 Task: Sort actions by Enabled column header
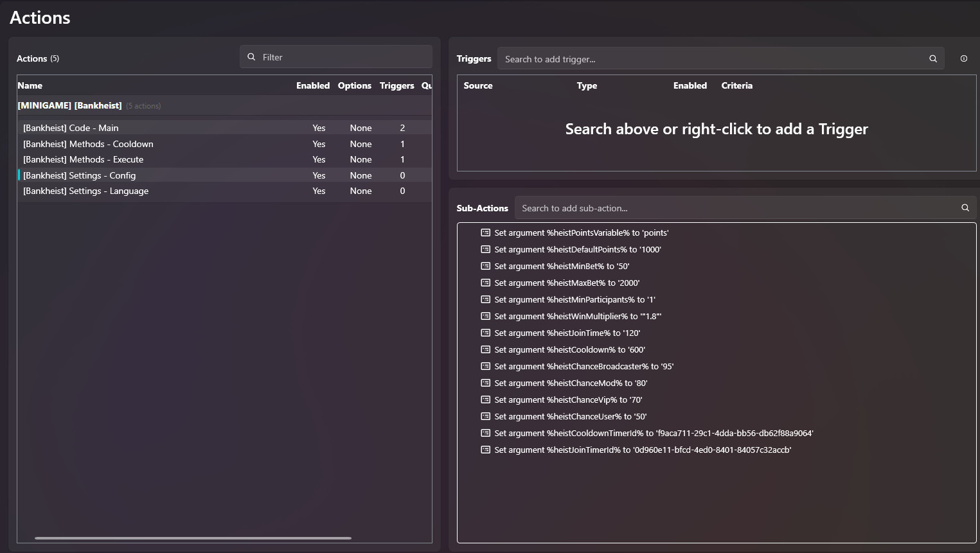click(x=313, y=85)
